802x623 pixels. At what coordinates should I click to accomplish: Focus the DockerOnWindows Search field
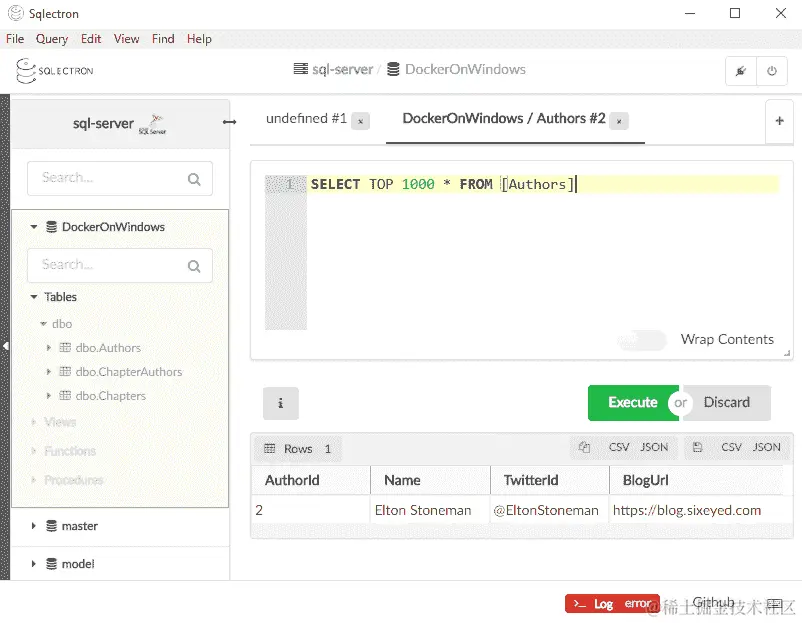[120, 265]
